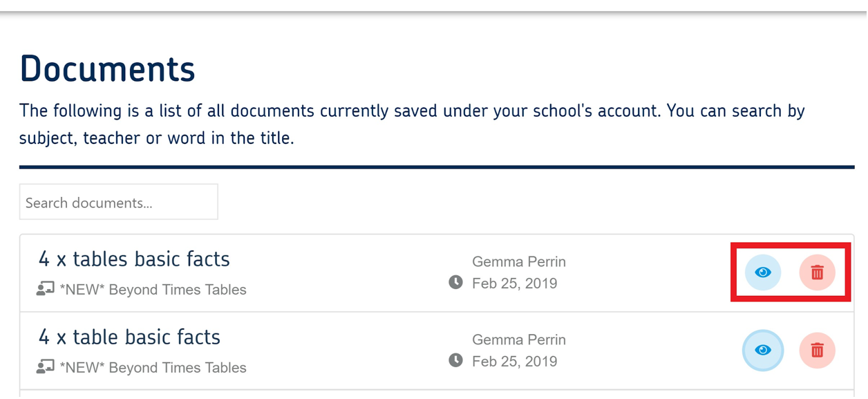Click the Documents page heading

[x=108, y=69]
